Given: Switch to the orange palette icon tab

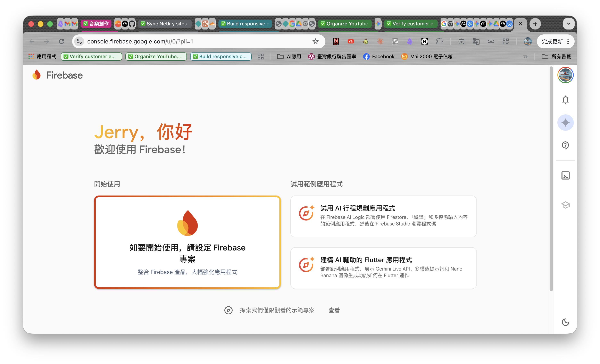Looking at the screenshot, I should 205,24.
